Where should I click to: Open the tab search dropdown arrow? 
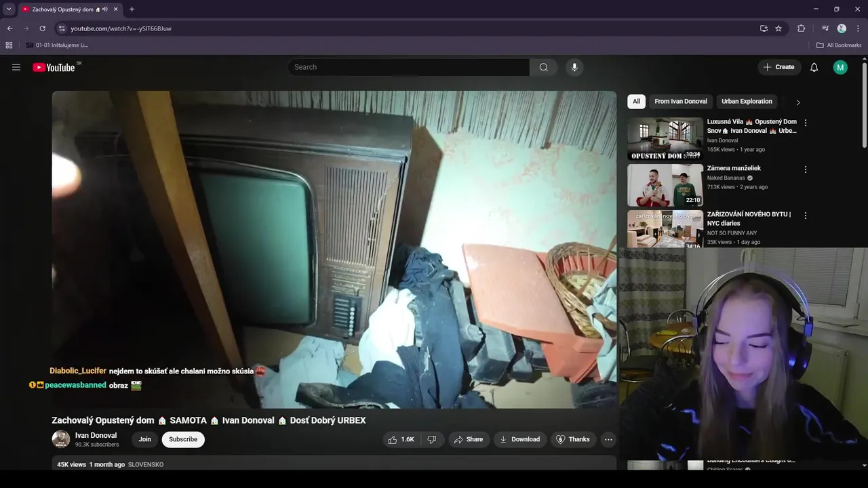coord(9,9)
